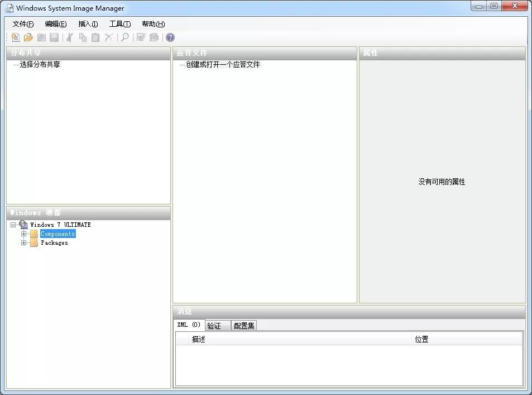Image resolution: width=532 pixels, height=395 pixels.
Task: Select the Components tree label
Action: tap(57, 234)
